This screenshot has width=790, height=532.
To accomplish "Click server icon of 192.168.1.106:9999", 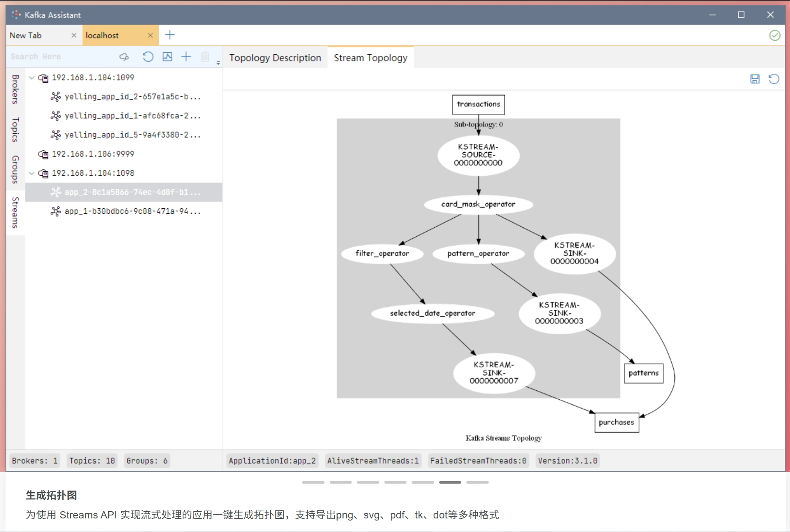I will [x=43, y=154].
